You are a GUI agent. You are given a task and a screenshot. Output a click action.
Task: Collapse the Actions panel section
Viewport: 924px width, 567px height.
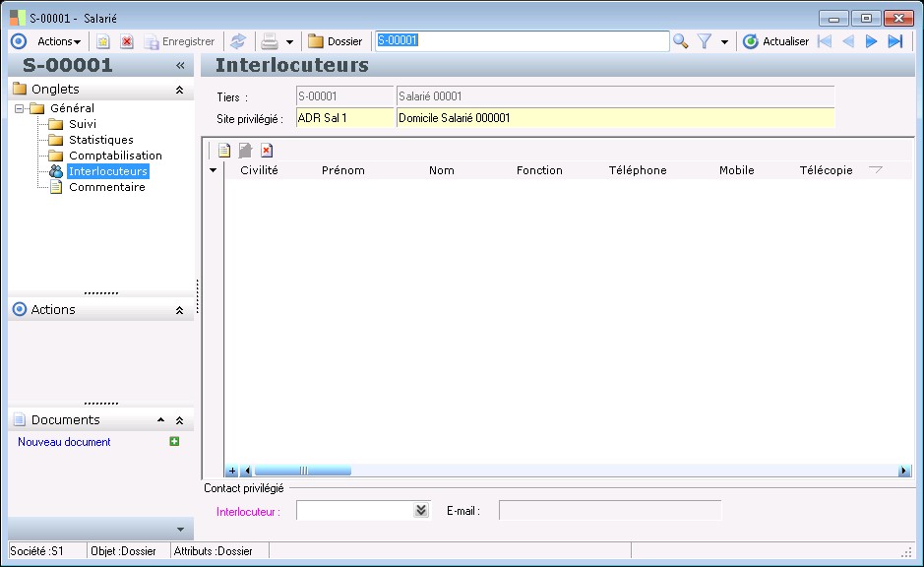tap(179, 310)
